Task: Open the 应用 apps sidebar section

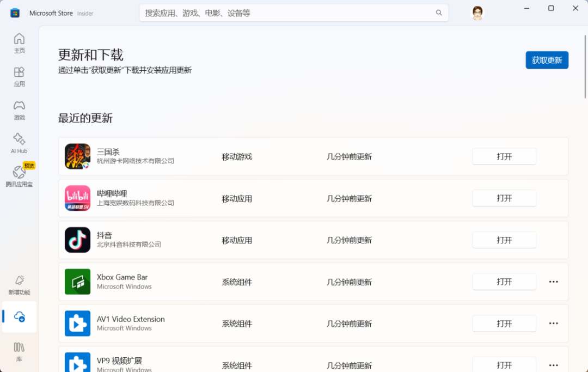Action: [19, 77]
